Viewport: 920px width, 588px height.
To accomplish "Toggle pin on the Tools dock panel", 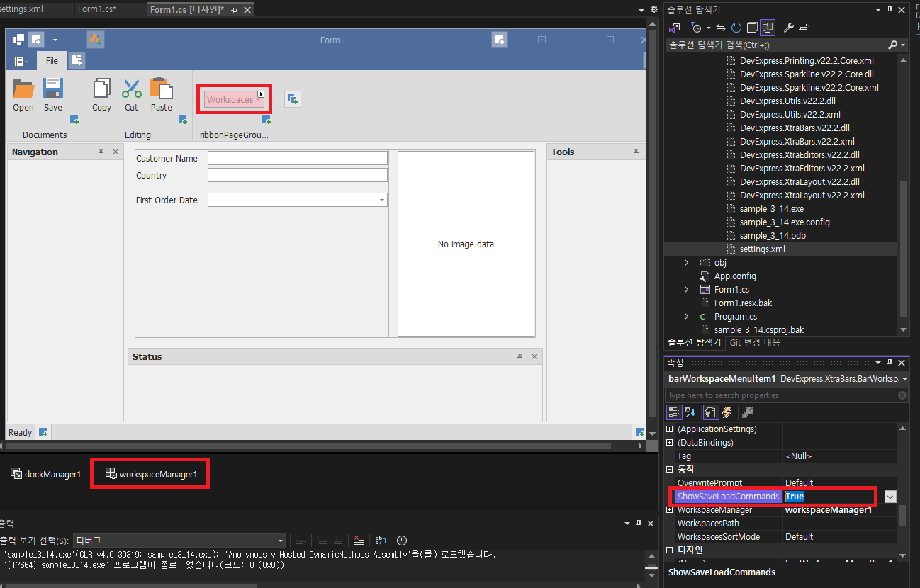I will [x=636, y=152].
